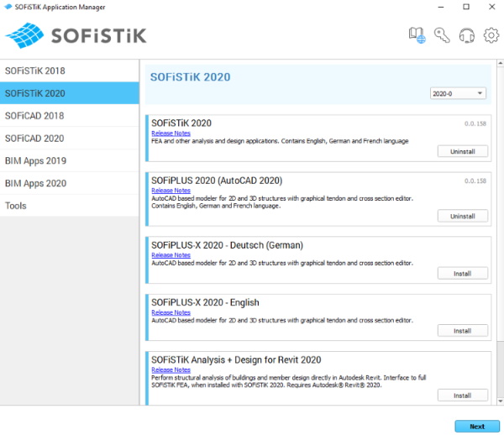The height and width of the screenshot is (435, 504).
Task: Open the settings gear icon
Action: (491, 35)
